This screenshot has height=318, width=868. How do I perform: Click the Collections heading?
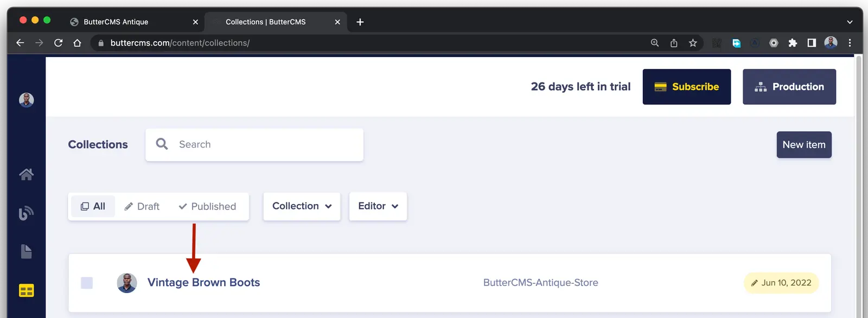pyautogui.click(x=98, y=145)
